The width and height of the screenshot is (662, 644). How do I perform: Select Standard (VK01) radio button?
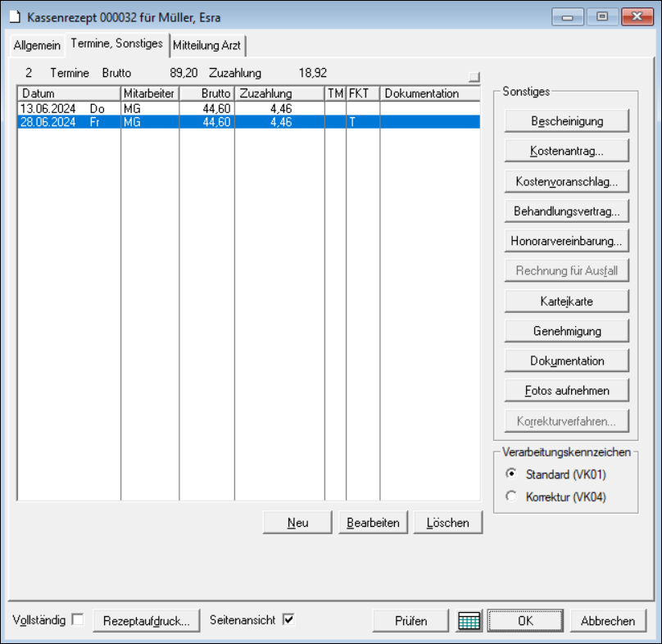pos(512,474)
